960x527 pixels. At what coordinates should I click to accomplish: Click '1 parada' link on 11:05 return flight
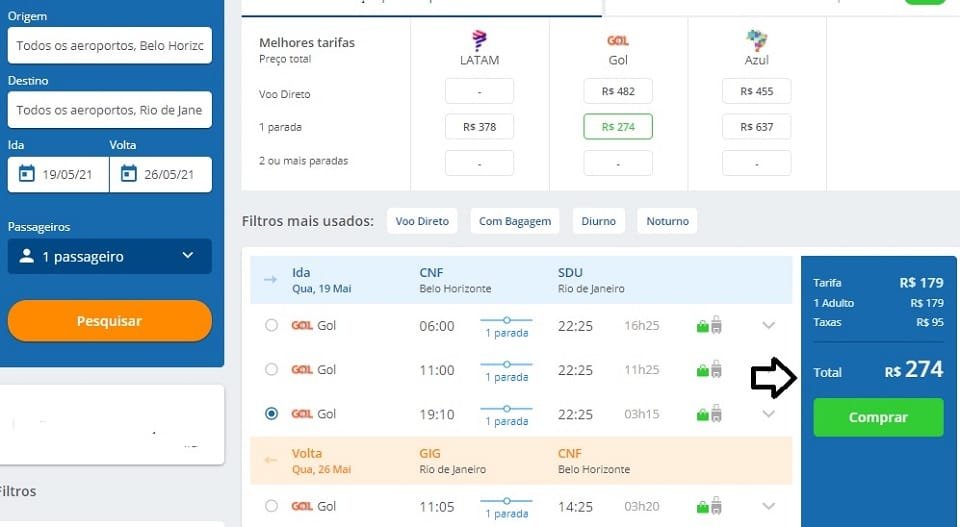coord(506,514)
